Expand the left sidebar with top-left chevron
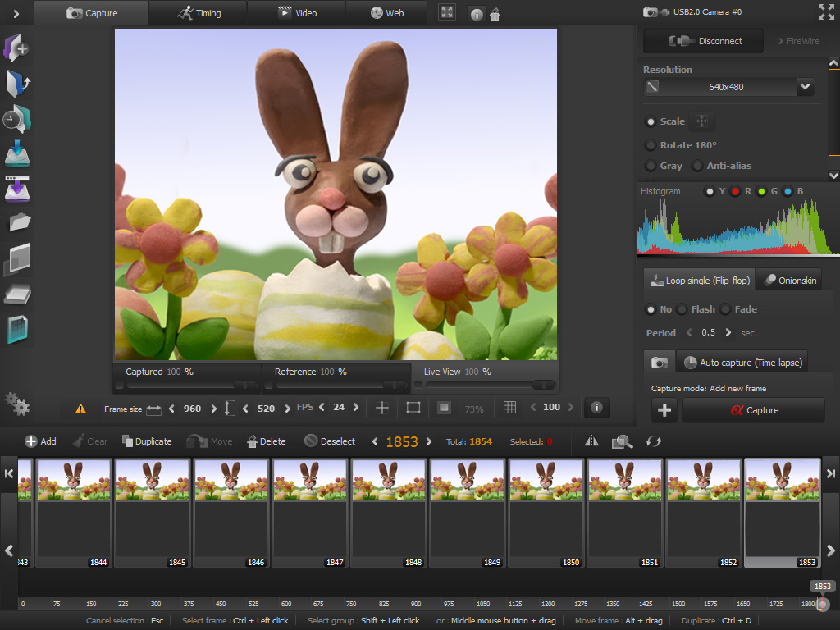 [16, 13]
